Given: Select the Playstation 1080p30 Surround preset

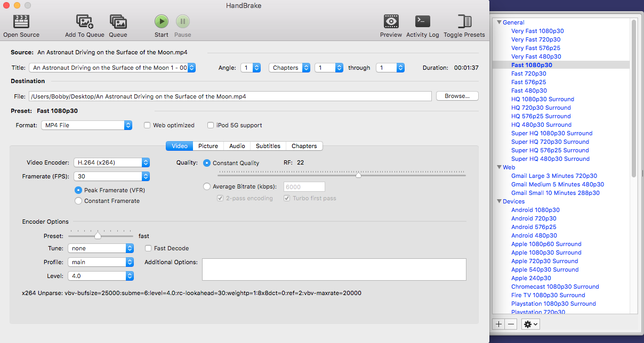Looking at the screenshot, I should (x=553, y=304).
